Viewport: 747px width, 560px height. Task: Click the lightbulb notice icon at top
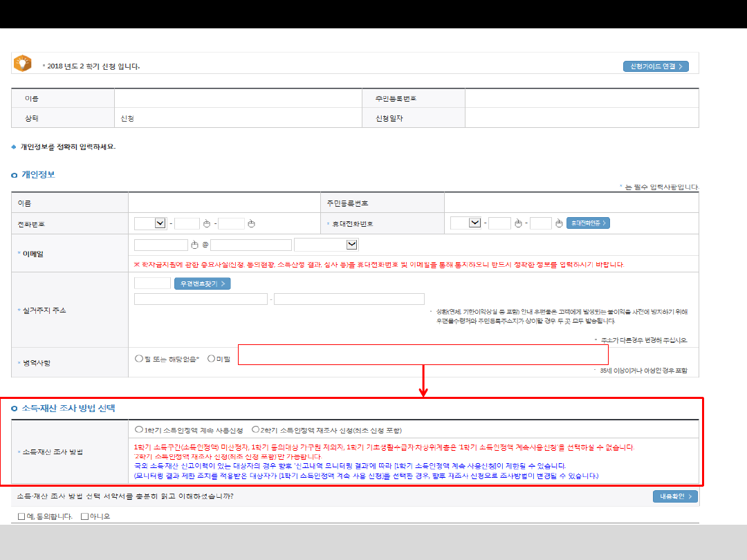(x=22, y=64)
